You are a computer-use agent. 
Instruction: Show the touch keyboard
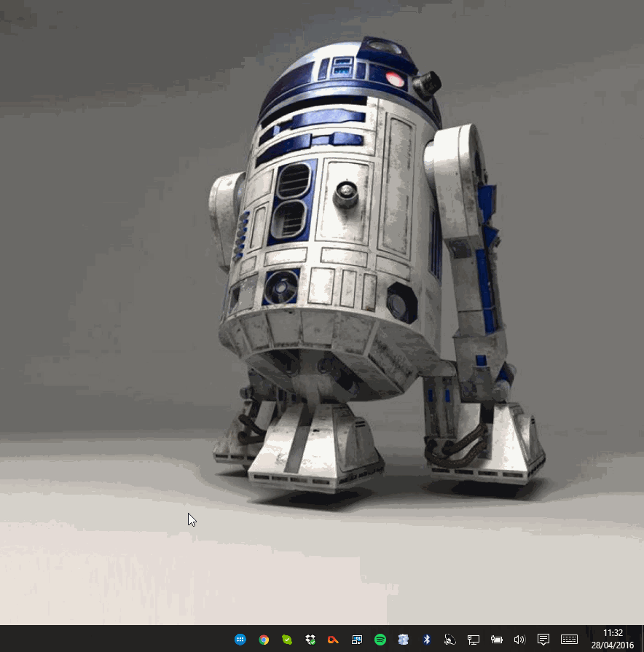(569, 639)
